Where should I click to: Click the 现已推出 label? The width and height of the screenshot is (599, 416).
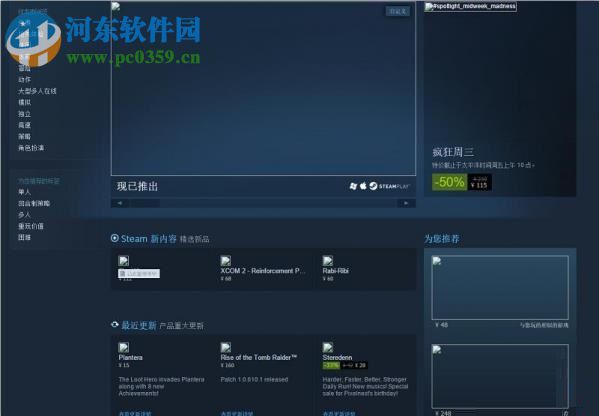point(138,186)
